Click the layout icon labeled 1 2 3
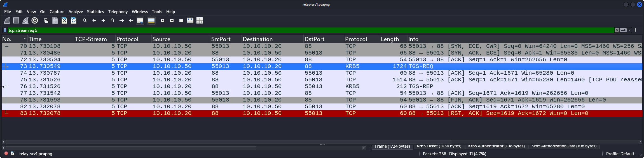The width and height of the screenshot is (644, 158). 200,20
